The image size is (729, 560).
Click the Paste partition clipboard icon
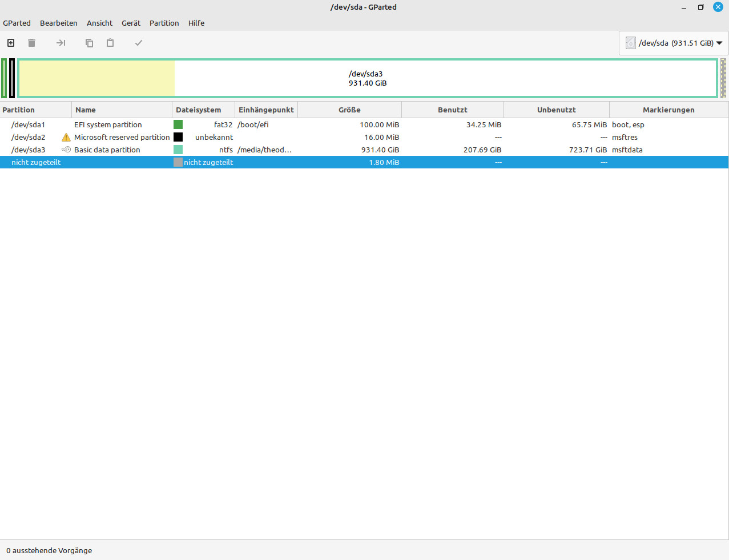[x=110, y=43]
